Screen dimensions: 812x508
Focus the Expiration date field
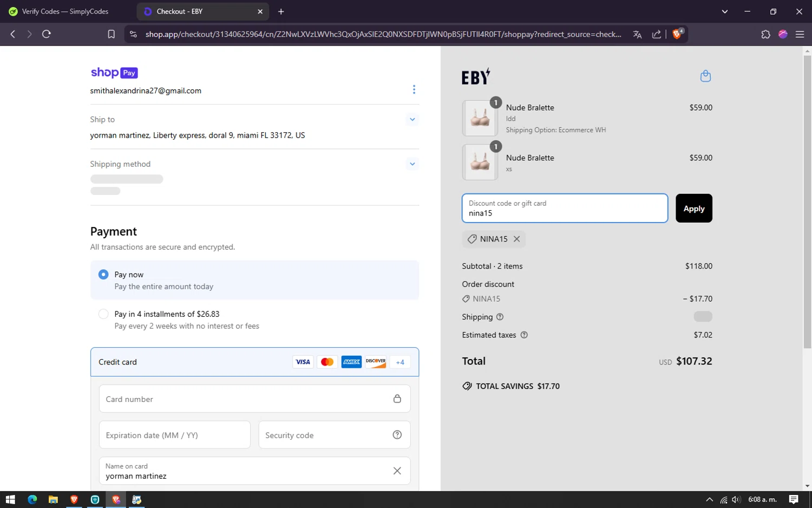(x=175, y=435)
